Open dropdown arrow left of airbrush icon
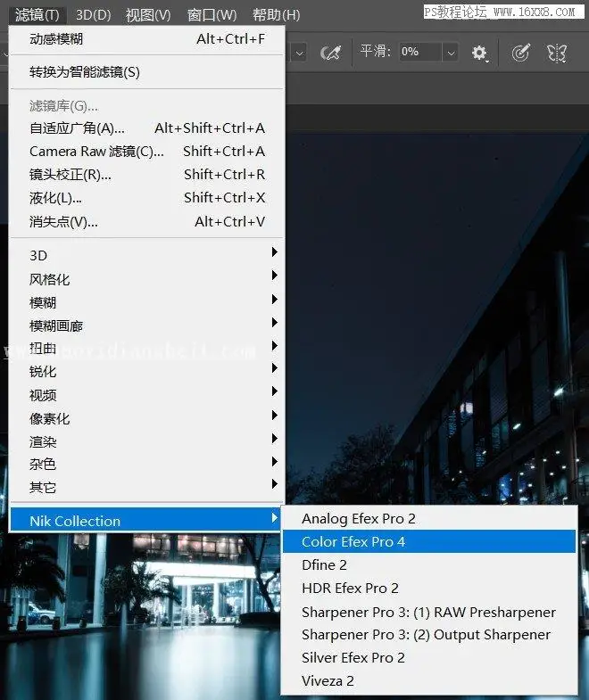The image size is (589, 700). [x=300, y=53]
